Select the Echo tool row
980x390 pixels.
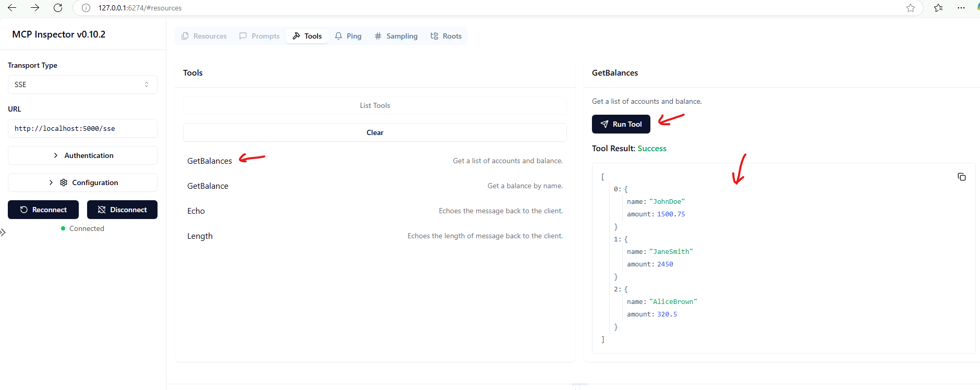pyautogui.click(x=374, y=211)
